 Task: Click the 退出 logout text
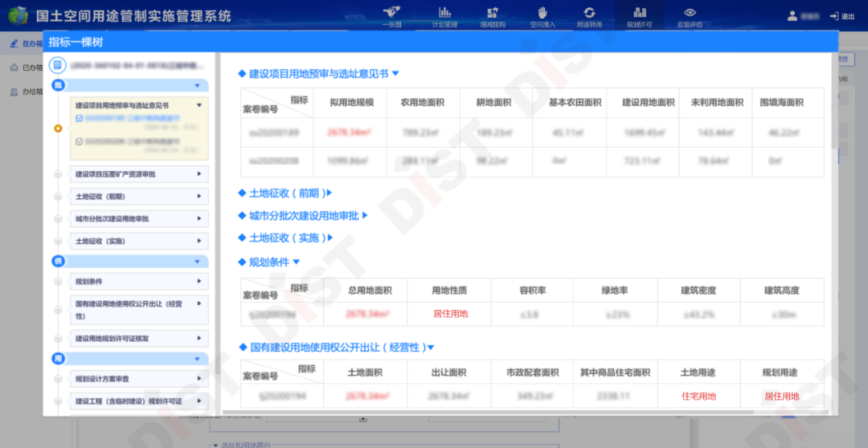[848, 17]
